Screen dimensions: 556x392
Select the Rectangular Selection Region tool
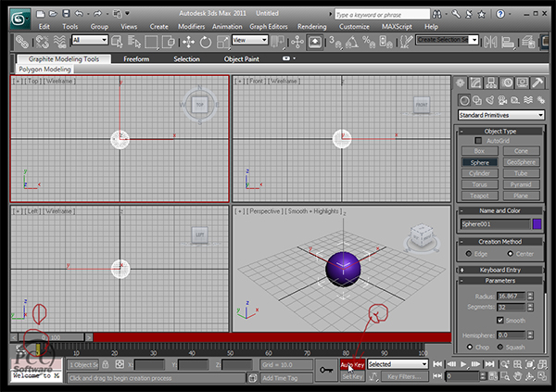(151, 42)
